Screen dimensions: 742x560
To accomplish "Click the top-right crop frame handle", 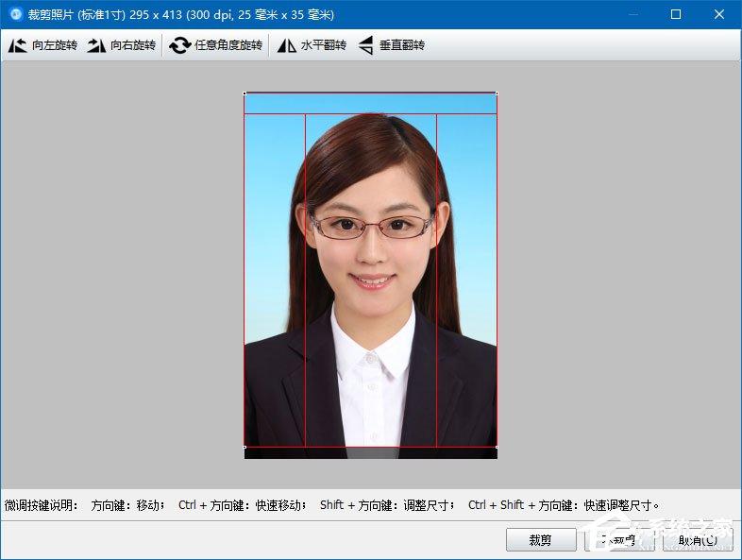I will (497, 93).
